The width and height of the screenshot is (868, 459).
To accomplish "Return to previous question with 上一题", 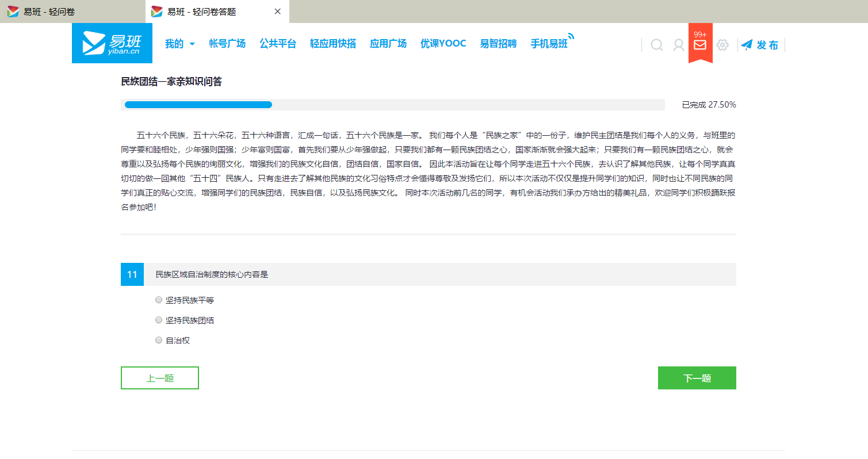I will (160, 378).
